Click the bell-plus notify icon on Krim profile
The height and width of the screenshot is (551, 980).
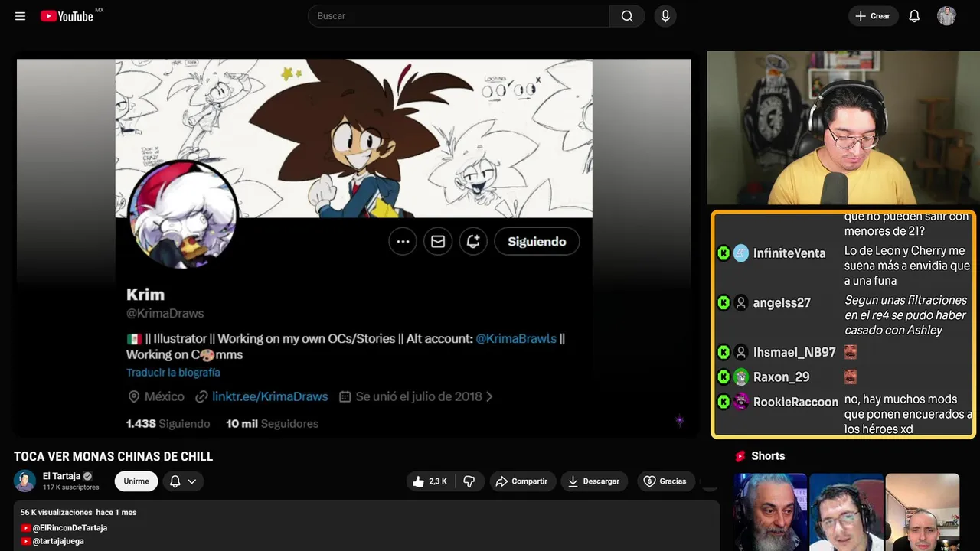(473, 241)
